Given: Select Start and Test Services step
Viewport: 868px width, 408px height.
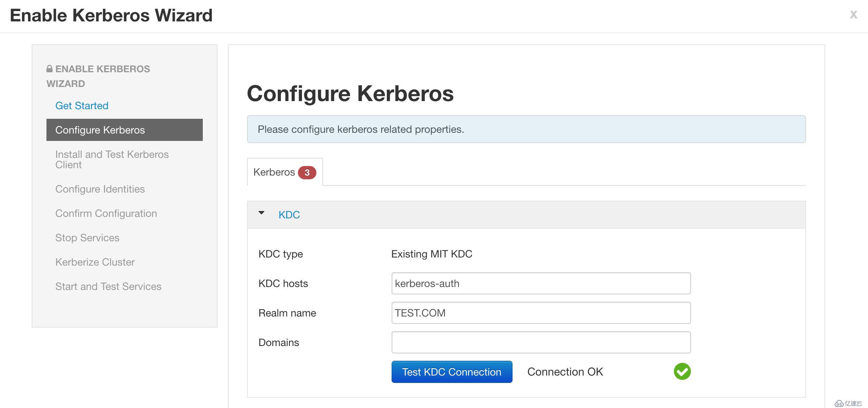Looking at the screenshot, I should point(108,287).
